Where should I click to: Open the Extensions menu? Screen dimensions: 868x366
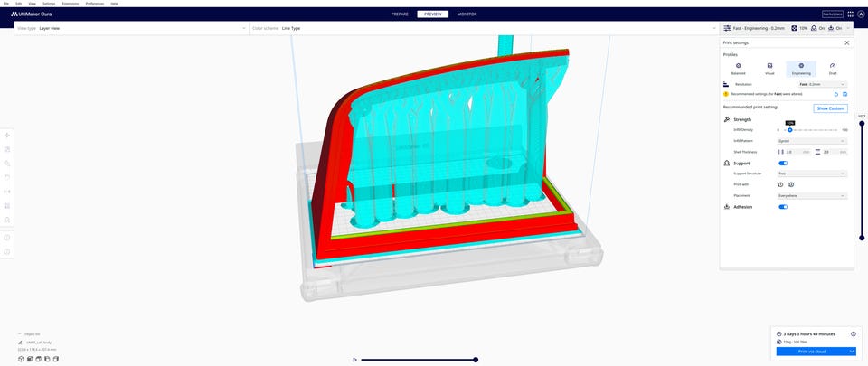tap(71, 4)
